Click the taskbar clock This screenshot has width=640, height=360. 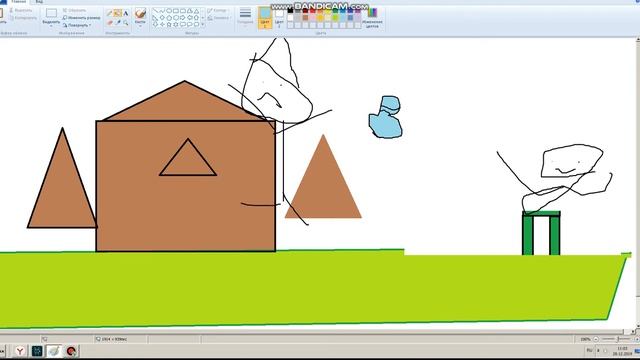click(622, 351)
